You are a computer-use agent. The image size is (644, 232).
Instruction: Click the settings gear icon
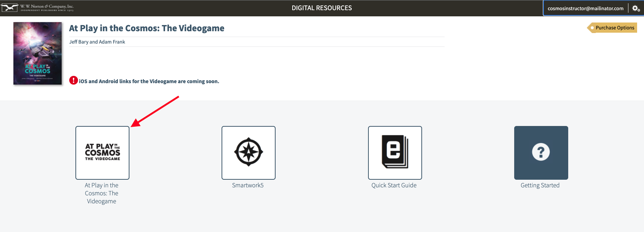pyautogui.click(x=636, y=8)
